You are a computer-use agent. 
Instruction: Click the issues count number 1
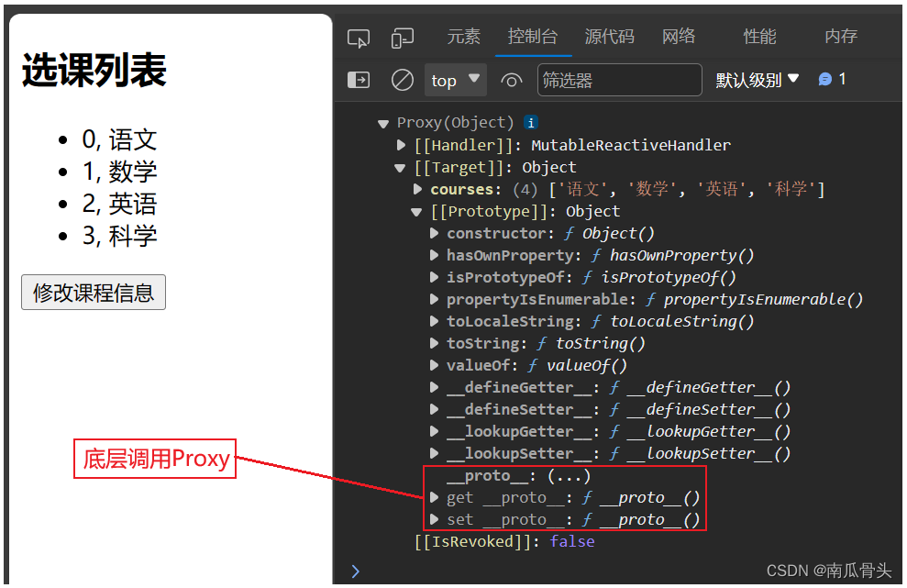pyautogui.click(x=842, y=79)
